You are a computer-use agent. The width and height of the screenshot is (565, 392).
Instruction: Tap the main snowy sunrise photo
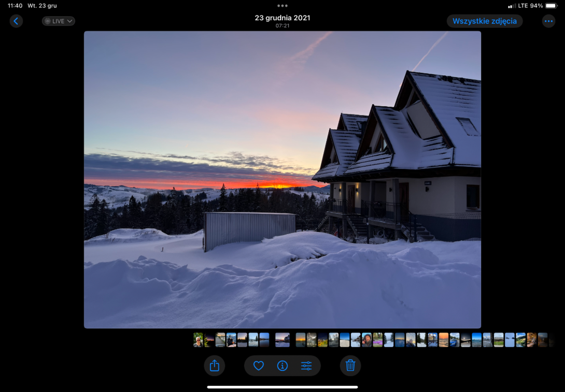[282, 180]
